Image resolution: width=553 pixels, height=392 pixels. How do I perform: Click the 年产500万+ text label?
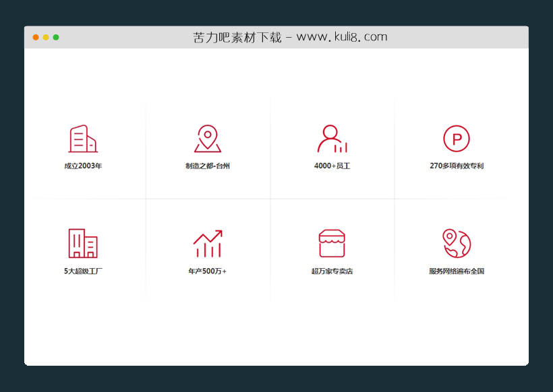[207, 271]
